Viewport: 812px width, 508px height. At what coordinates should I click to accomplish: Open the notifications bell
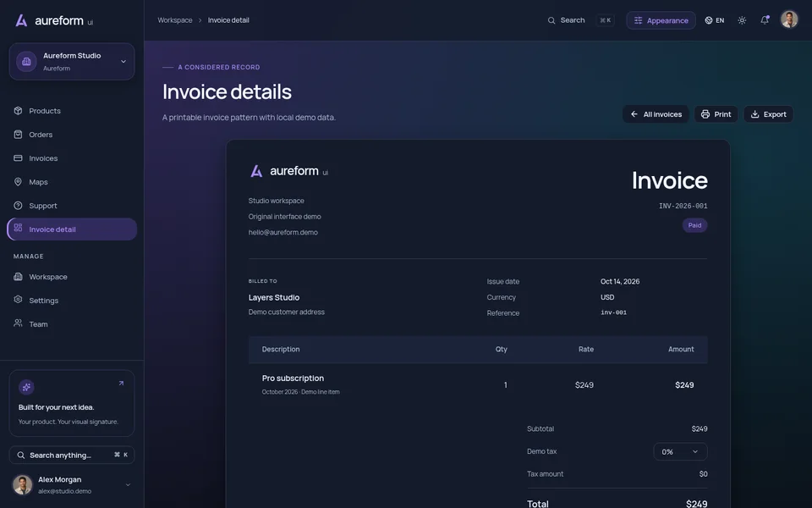coord(765,20)
